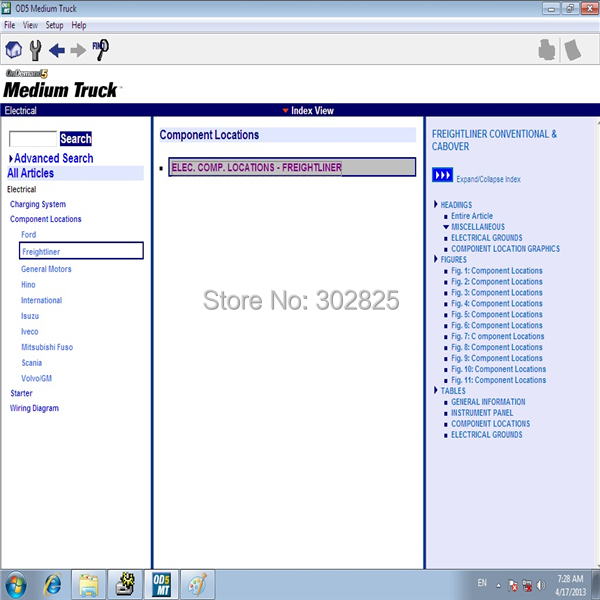Collapse the HEADINGS section in index
This screenshot has height=600, width=600.
(x=435, y=205)
